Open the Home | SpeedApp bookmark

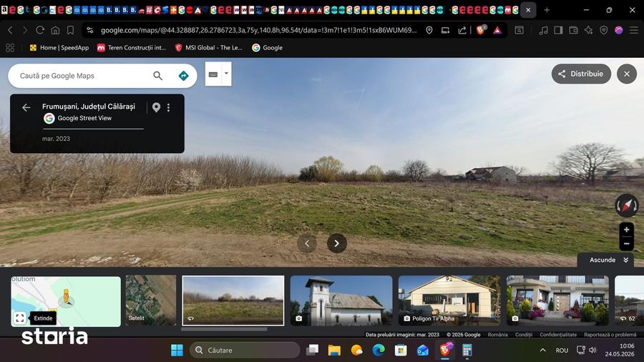(x=59, y=48)
